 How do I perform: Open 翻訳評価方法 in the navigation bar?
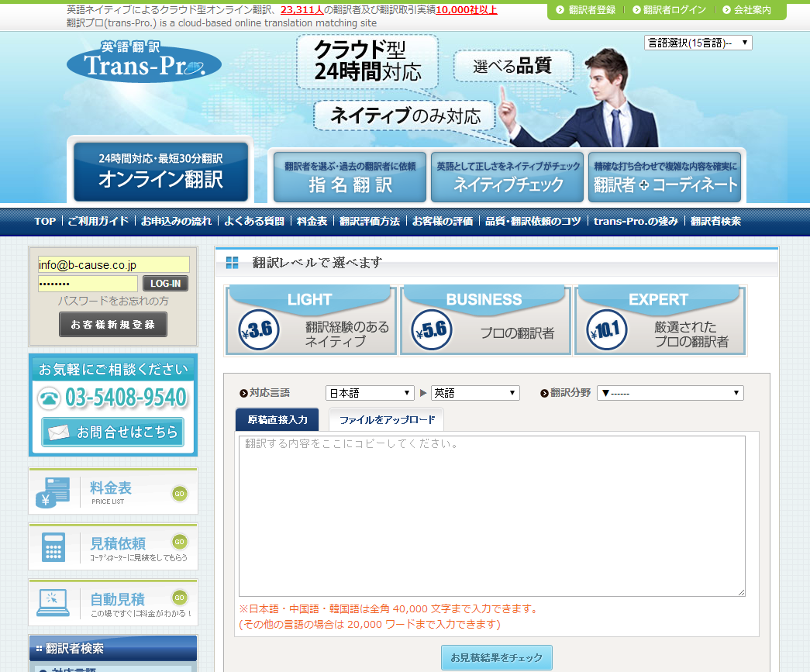[370, 222]
